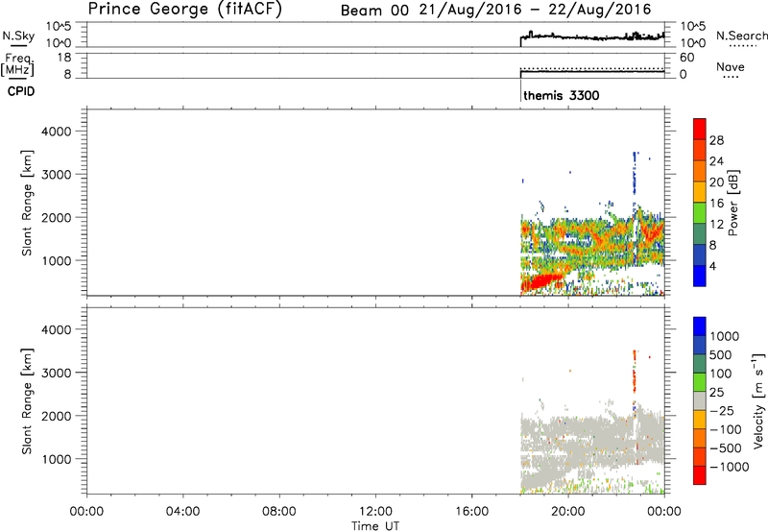Viewport: 768px width, 532px height.
Task: Click the '08:00' time tick label
Action: click(x=279, y=512)
